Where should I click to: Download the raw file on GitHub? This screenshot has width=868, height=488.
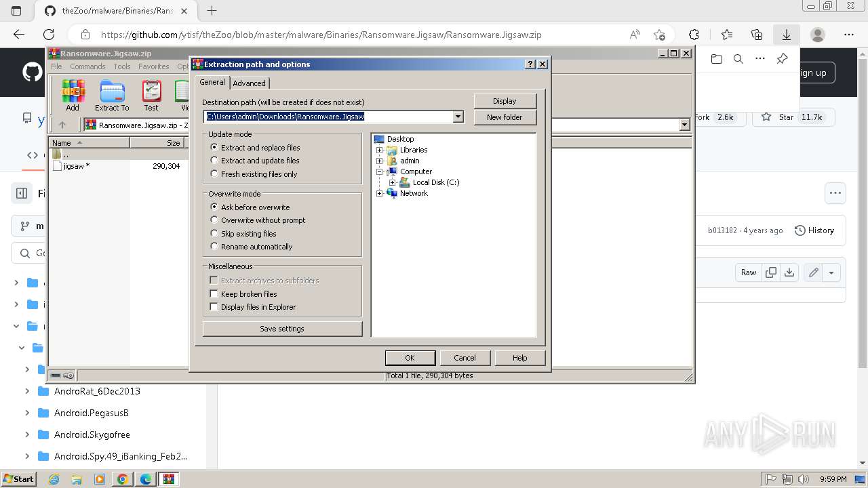tap(789, 272)
